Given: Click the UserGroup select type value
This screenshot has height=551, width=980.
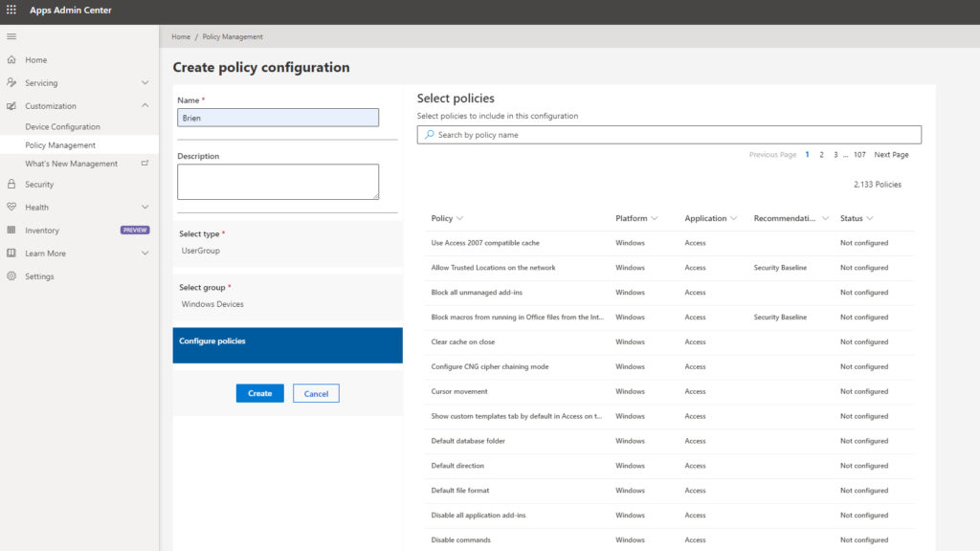Looking at the screenshot, I should [x=201, y=251].
